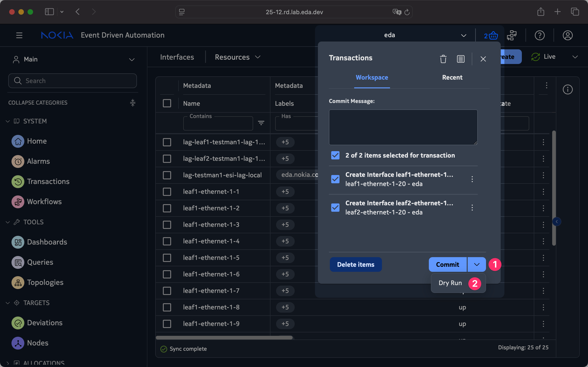The height and width of the screenshot is (367, 588).
Task: Open Topologies in sidebar
Action: [x=45, y=282]
